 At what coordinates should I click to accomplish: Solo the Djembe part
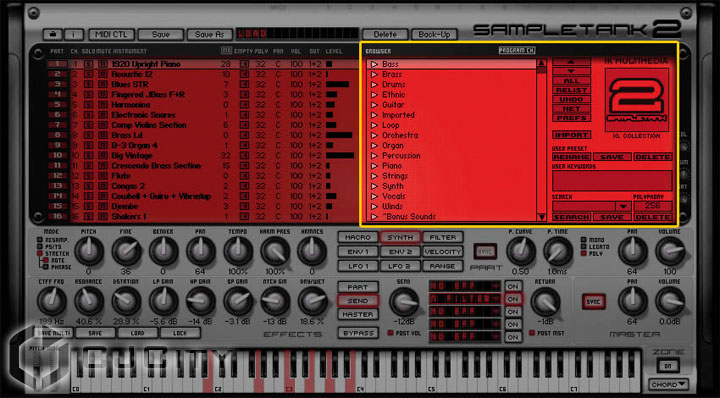[x=89, y=207]
